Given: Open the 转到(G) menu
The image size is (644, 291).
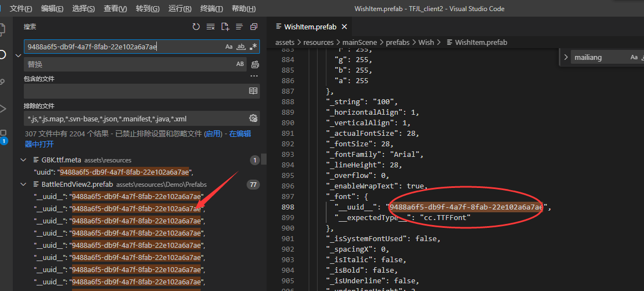Looking at the screenshot, I should pyautogui.click(x=148, y=9).
